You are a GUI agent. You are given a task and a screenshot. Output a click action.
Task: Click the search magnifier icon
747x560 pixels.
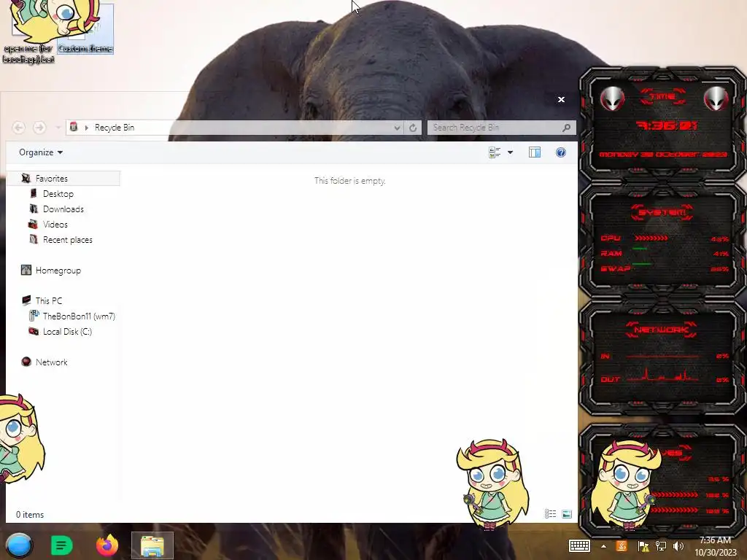tap(566, 128)
